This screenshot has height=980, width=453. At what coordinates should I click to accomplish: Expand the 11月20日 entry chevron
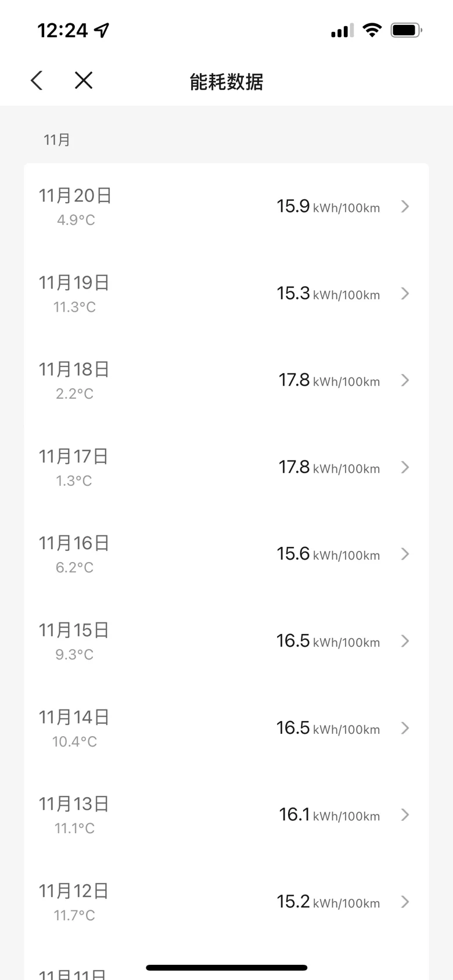(x=405, y=207)
